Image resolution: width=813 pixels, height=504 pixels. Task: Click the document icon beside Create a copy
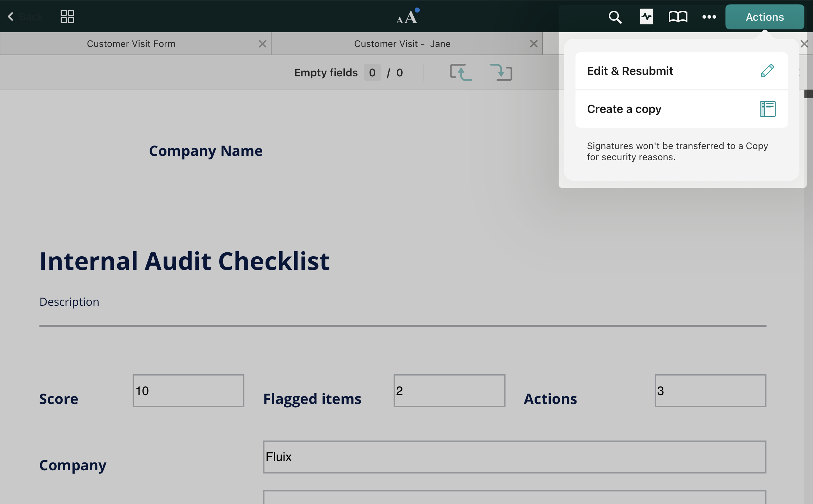(x=767, y=109)
